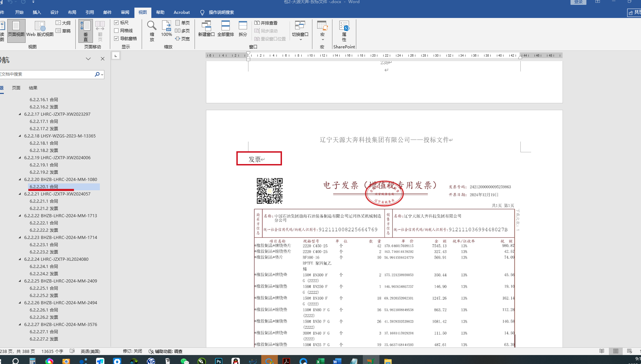The image size is (641, 364).
Task: Reset zoom to 100%
Action: [167, 28]
